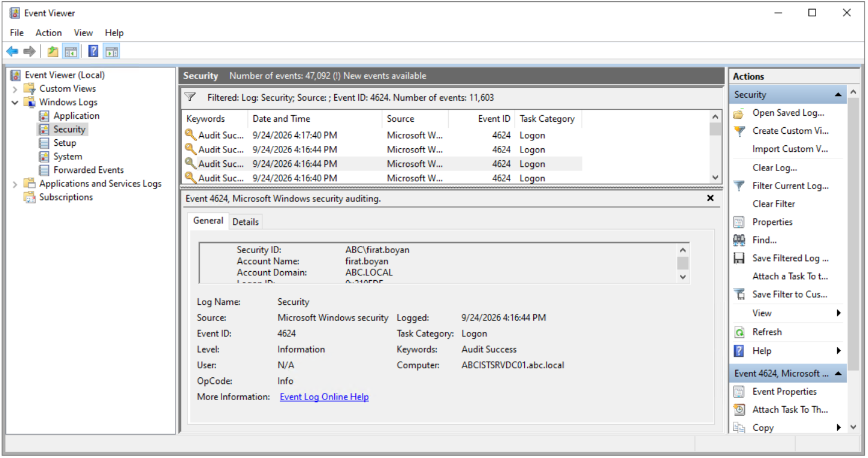Screen dimensions: 868x458
Task: Toggle the Show/Hide Console Tree icon
Action: [71, 52]
